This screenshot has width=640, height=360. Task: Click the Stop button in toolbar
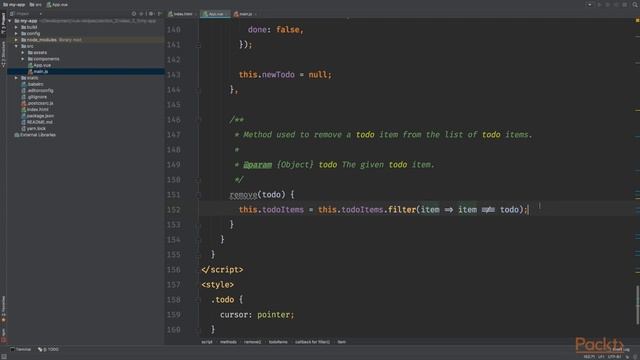[x=624, y=4]
